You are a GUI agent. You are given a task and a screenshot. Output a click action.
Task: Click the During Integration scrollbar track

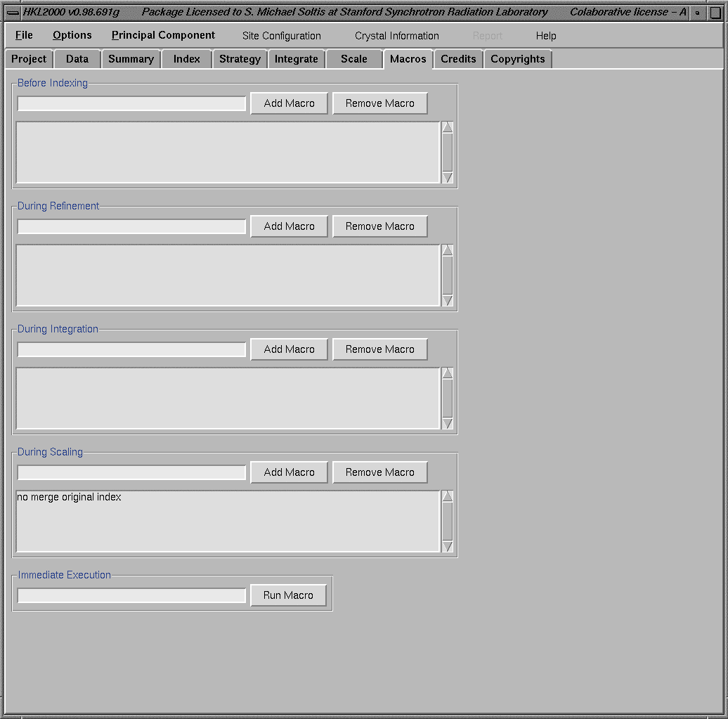pos(447,399)
